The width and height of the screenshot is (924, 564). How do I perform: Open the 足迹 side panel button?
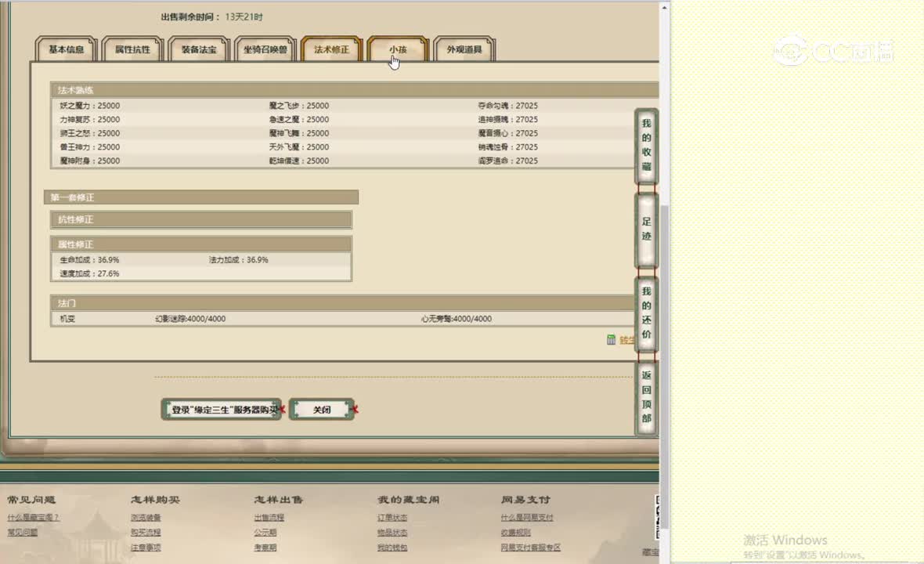pos(647,230)
